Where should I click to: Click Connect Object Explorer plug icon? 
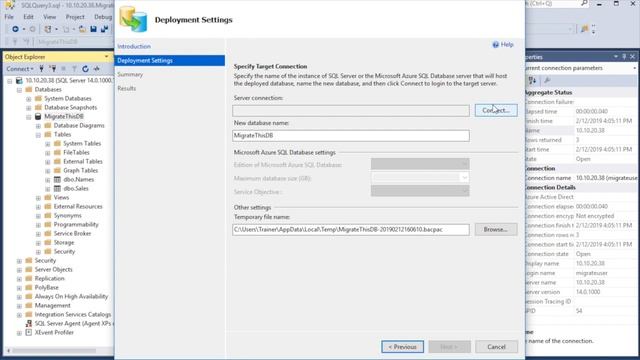coord(41,69)
